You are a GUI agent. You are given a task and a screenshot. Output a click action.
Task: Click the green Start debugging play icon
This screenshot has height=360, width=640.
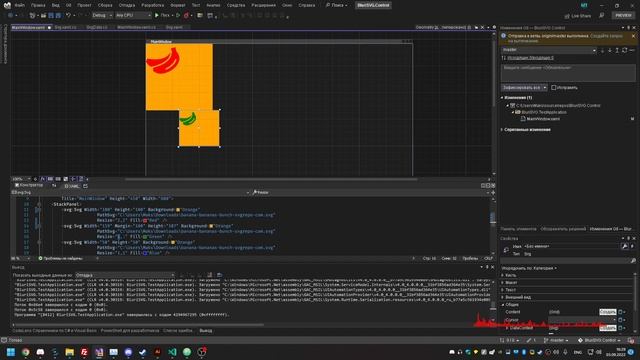(157, 15)
